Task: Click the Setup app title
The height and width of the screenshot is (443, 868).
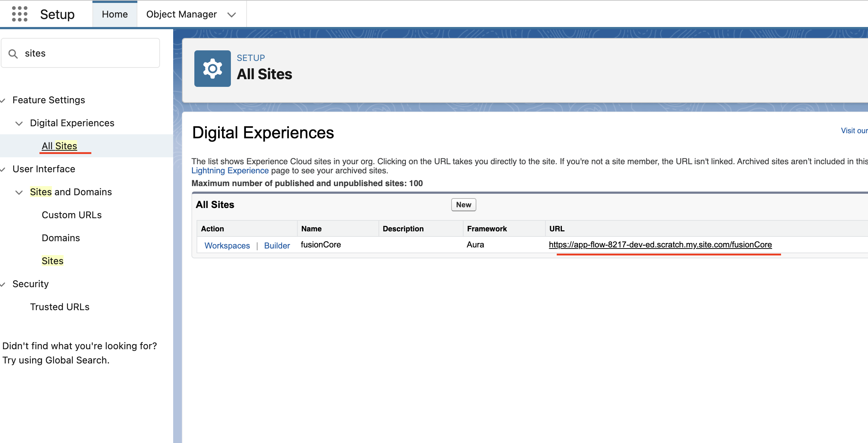Action: click(57, 15)
